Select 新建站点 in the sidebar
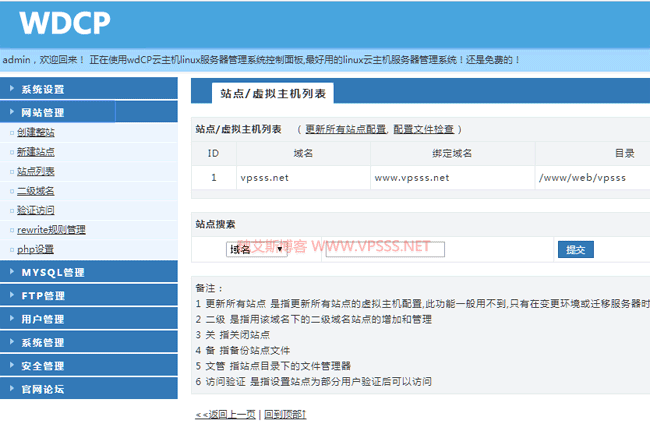This screenshot has height=431, width=650. coord(35,152)
